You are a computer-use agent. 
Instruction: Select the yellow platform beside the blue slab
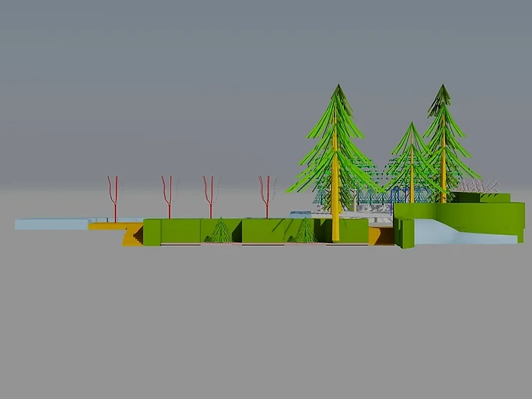click(106, 225)
